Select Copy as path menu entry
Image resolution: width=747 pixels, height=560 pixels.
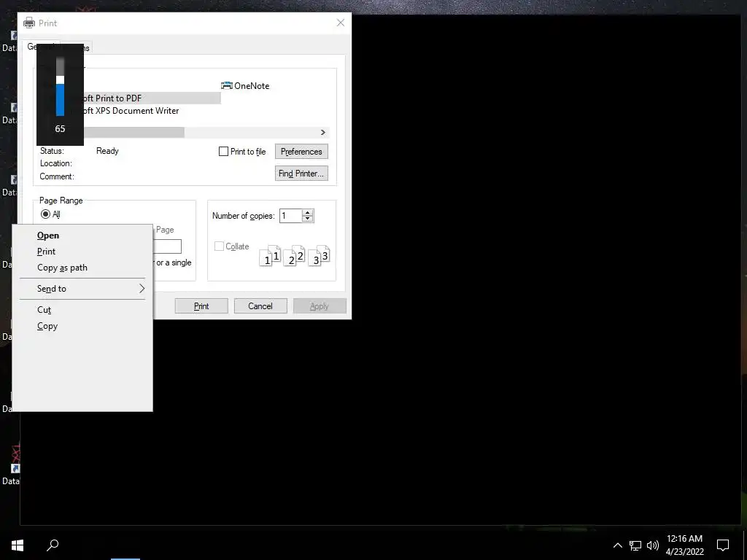coord(82,268)
